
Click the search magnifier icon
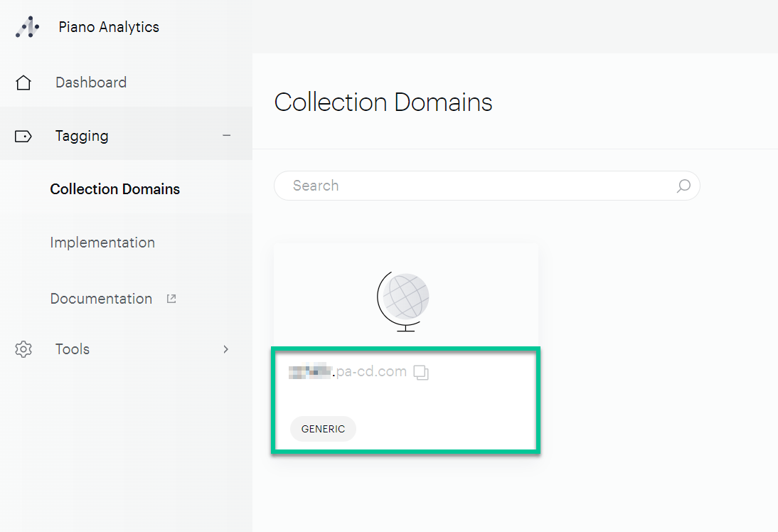pyautogui.click(x=683, y=186)
